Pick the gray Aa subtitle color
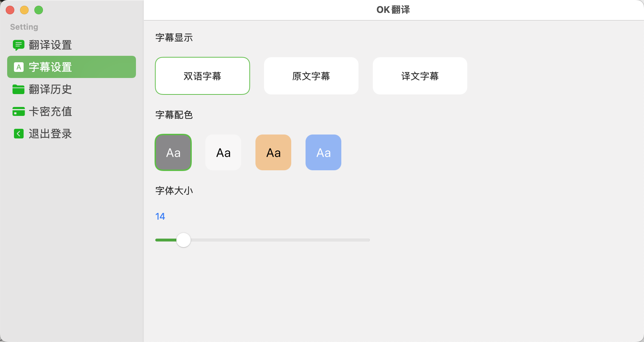 pyautogui.click(x=173, y=152)
